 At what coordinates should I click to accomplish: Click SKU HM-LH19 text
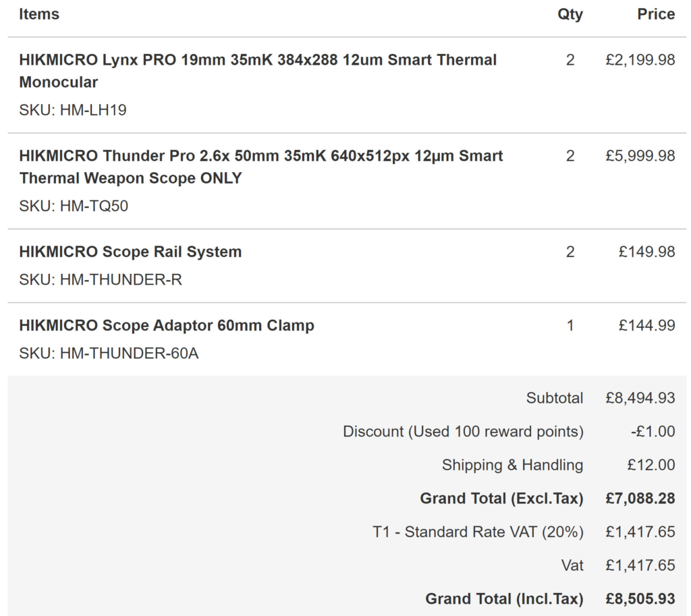pyautogui.click(x=73, y=110)
